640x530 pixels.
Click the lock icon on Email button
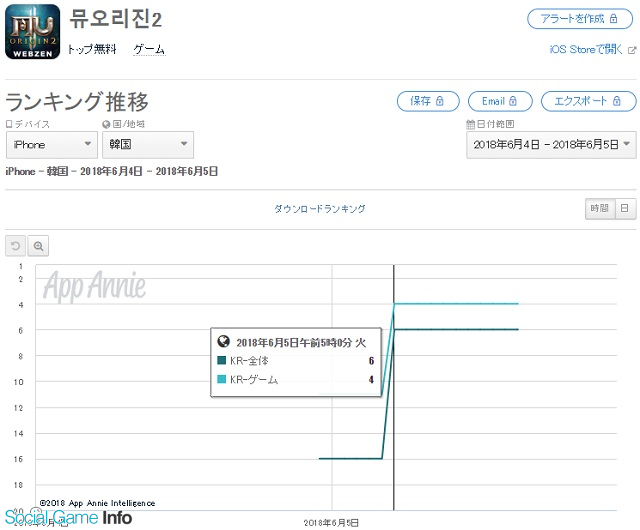point(513,100)
